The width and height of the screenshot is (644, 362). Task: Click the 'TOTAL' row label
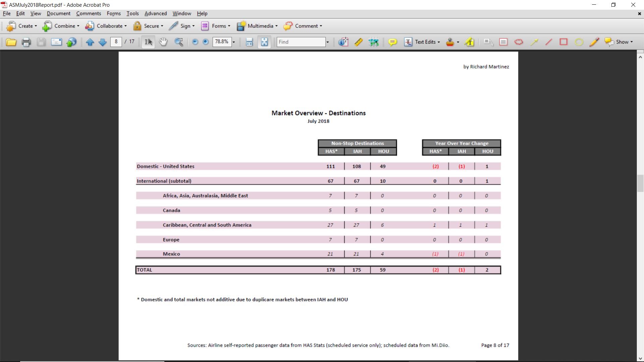tap(144, 270)
